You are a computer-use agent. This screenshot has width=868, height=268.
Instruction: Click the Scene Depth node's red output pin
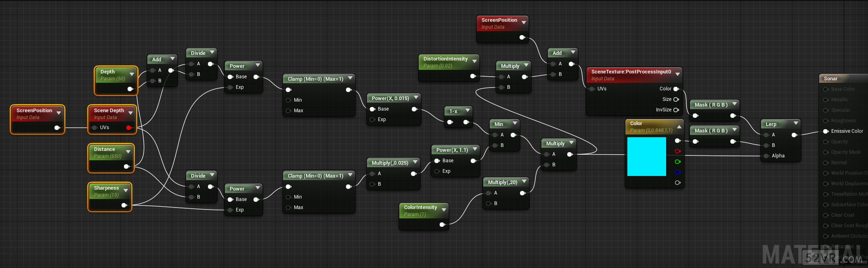[129, 128]
